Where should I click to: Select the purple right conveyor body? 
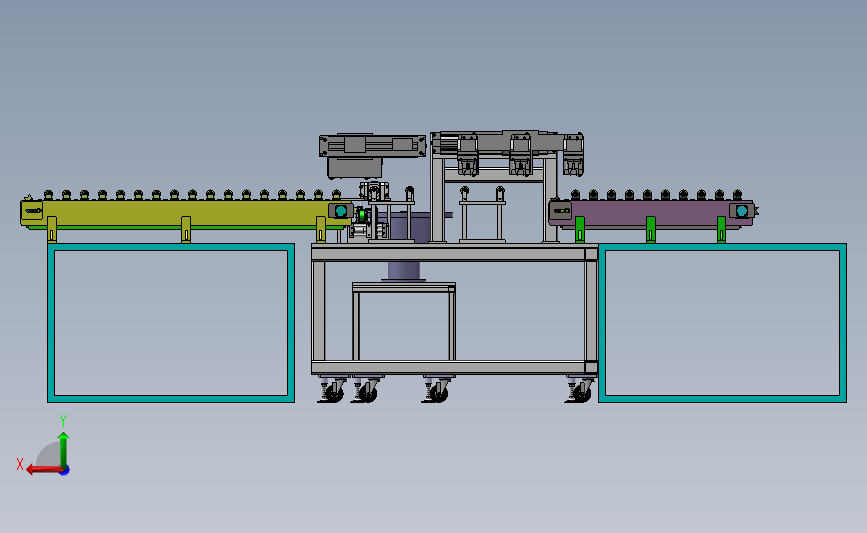click(x=651, y=213)
